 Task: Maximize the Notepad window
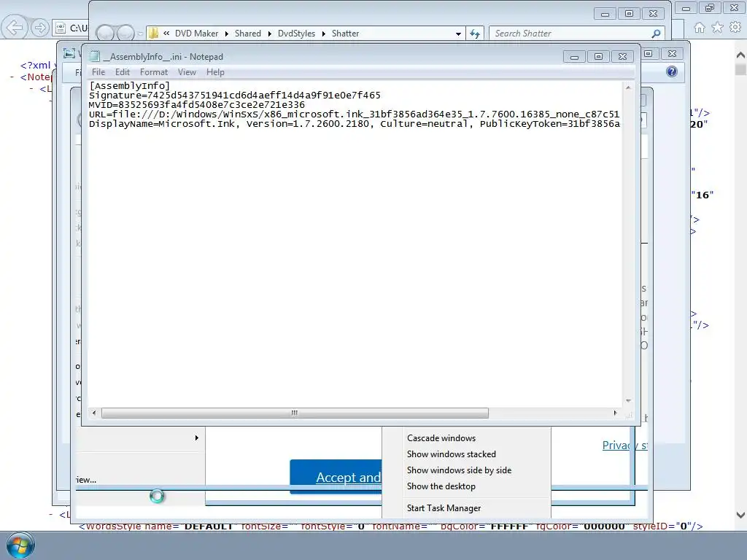click(x=598, y=57)
